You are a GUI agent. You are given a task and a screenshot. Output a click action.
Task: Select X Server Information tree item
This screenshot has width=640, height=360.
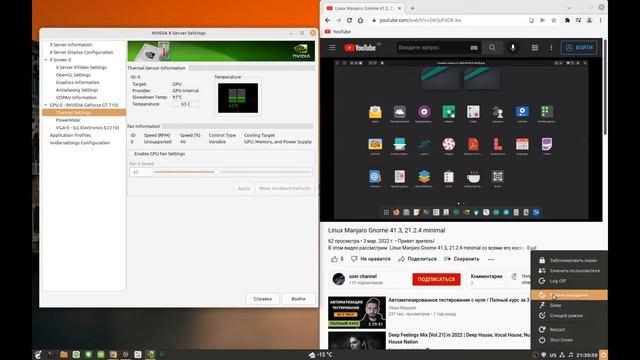(x=71, y=44)
